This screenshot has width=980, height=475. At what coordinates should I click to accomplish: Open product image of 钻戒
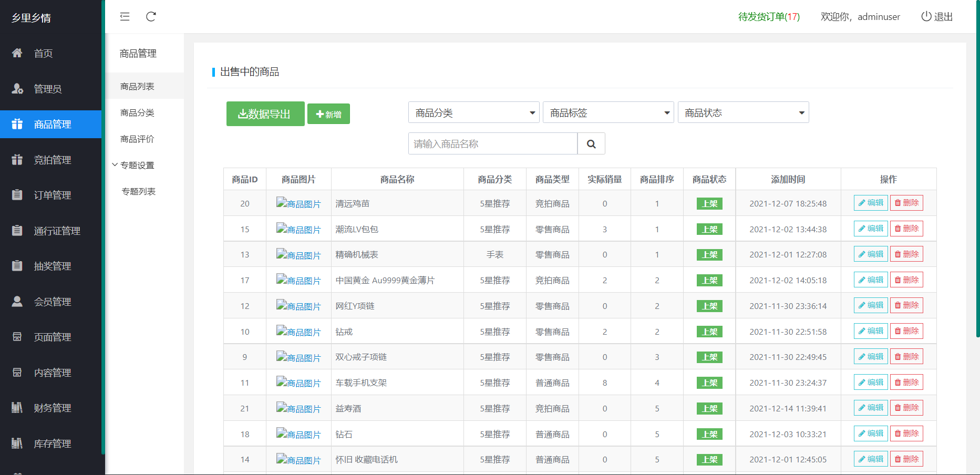coord(298,332)
